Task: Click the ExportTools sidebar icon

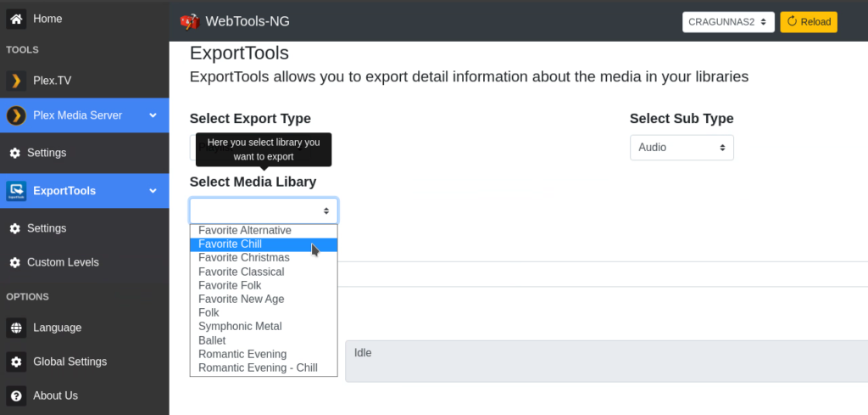Action: (x=16, y=191)
